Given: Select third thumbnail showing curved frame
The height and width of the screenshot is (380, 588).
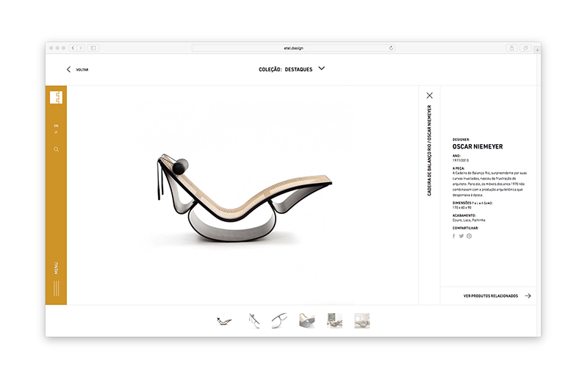Looking at the screenshot, I should point(279,321).
